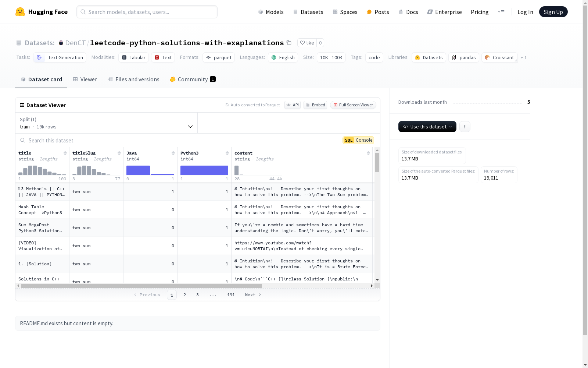Go to Models in navigation
This screenshot has width=588, height=368.
click(271, 12)
